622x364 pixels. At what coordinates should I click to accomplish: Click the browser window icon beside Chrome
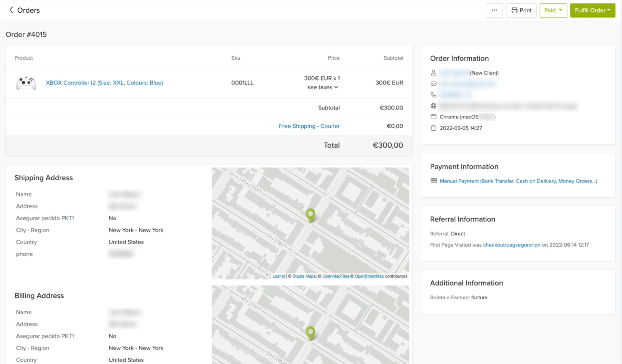point(433,117)
